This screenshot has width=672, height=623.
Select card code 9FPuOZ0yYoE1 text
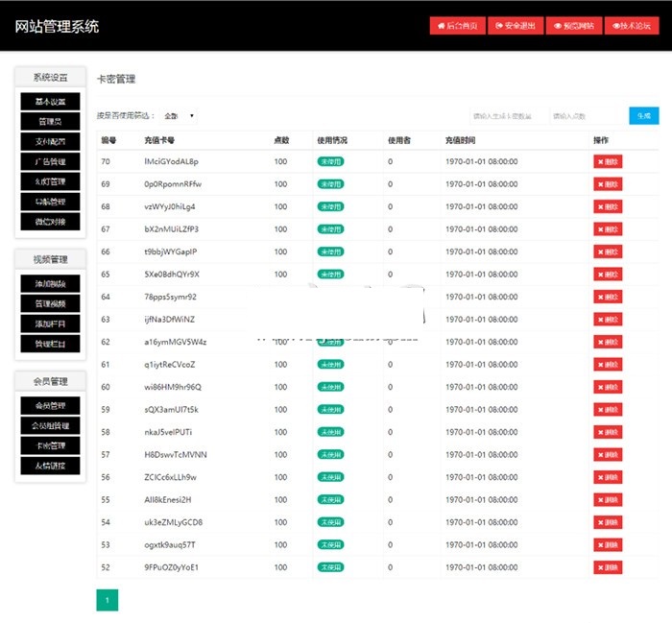172,567
